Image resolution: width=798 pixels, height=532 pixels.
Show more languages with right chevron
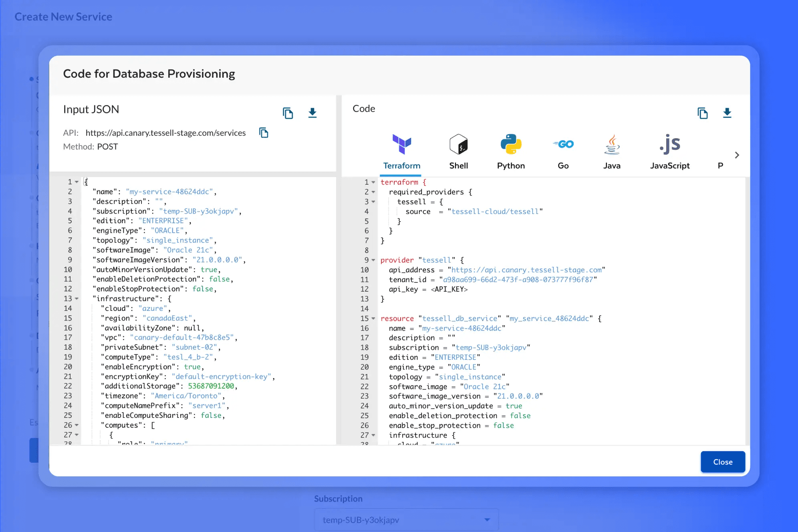[737, 155]
